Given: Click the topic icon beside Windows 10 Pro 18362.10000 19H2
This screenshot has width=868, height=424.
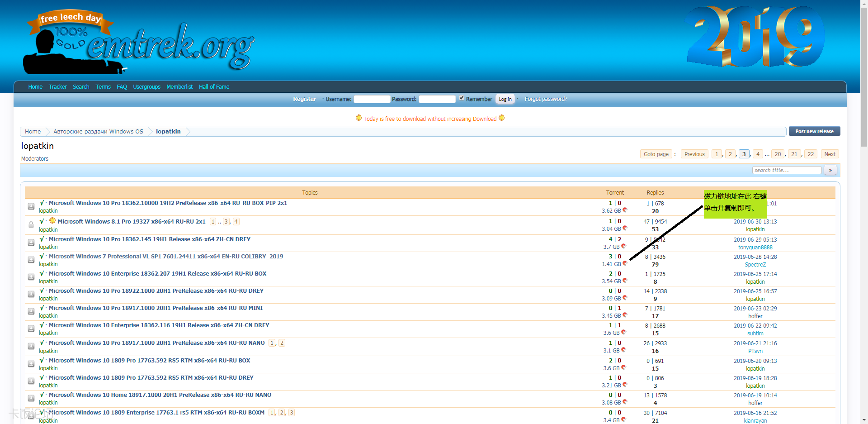Looking at the screenshot, I should tap(31, 206).
